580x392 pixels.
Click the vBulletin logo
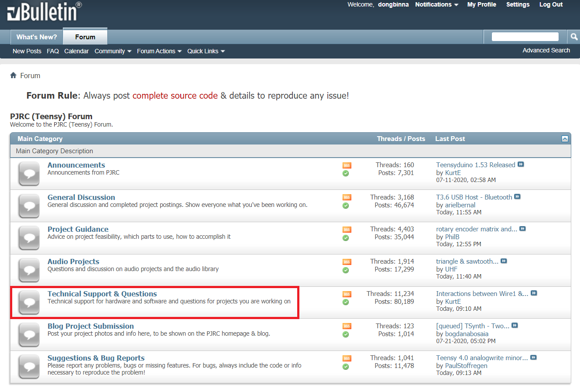tap(44, 11)
